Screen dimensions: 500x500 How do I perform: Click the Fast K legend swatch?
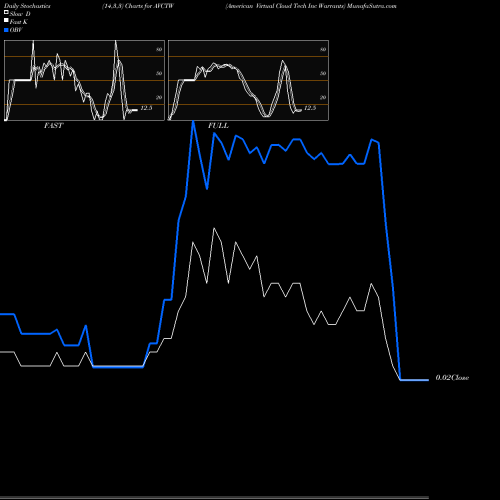pos(6,21)
